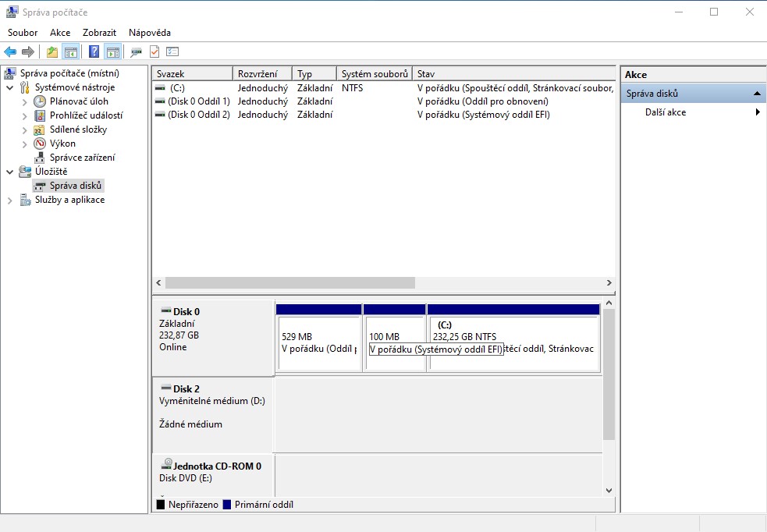Toggle the console tree pane icon
767x532 pixels.
[70, 51]
